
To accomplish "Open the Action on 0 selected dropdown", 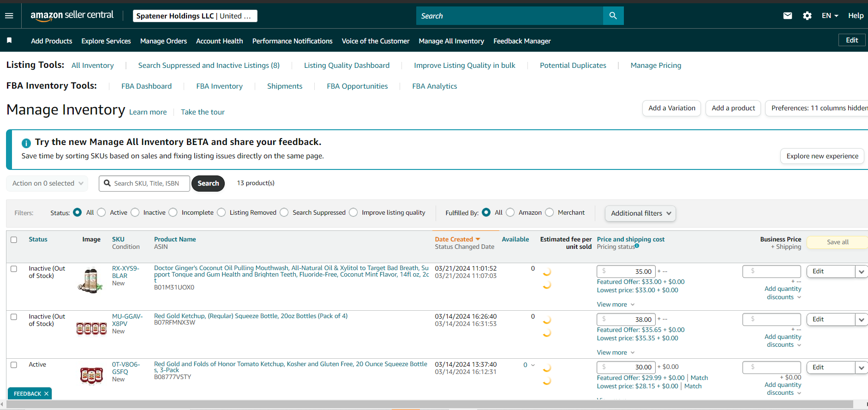I will (47, 183).
